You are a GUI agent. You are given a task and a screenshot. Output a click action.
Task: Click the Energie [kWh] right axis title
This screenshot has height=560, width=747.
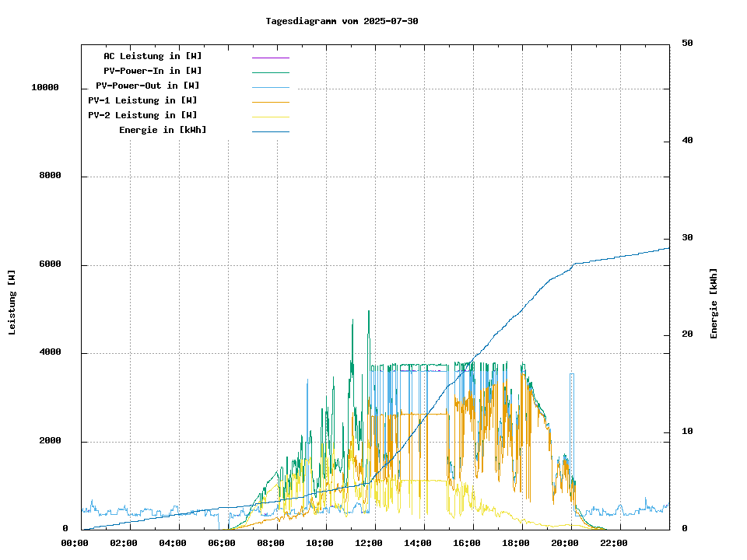tap(714, 303)
